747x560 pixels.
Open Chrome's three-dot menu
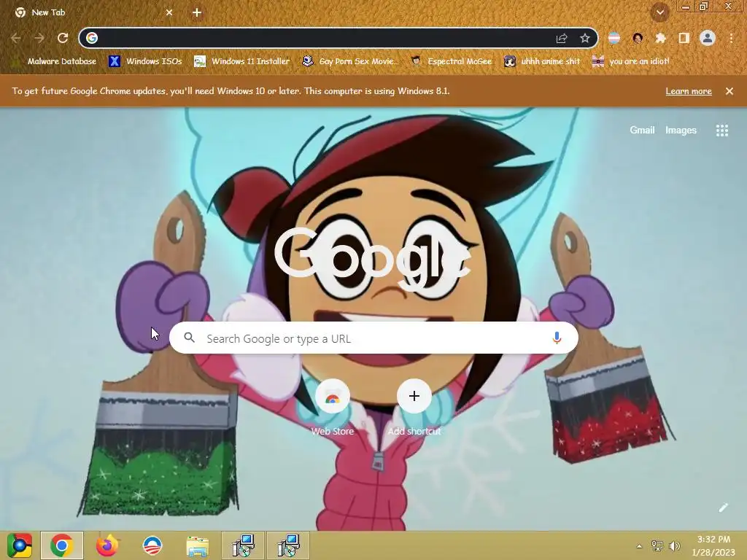(731, 38)
